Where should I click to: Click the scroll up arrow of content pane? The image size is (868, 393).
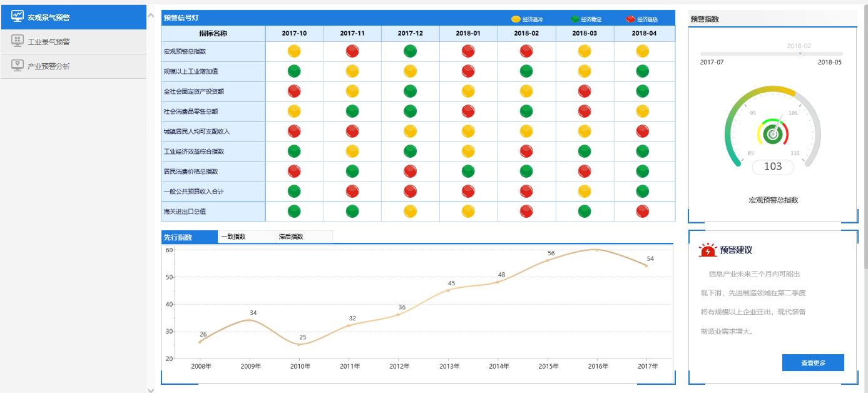[150, 14]
